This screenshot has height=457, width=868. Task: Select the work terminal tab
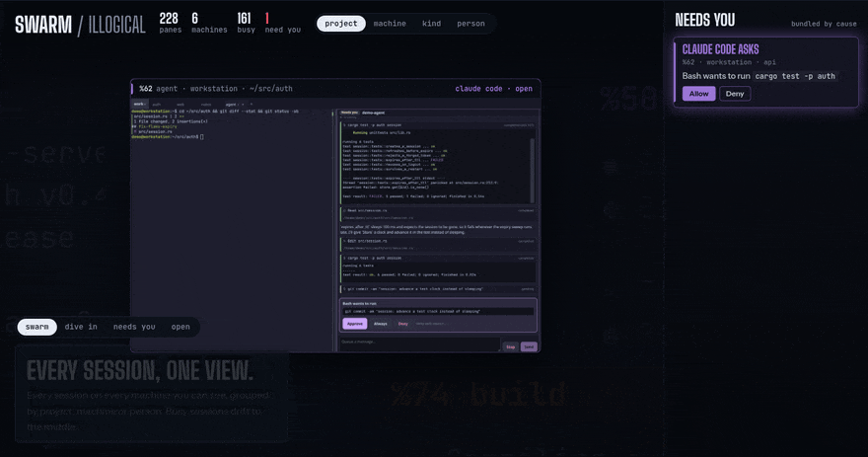tap(138, 105)
